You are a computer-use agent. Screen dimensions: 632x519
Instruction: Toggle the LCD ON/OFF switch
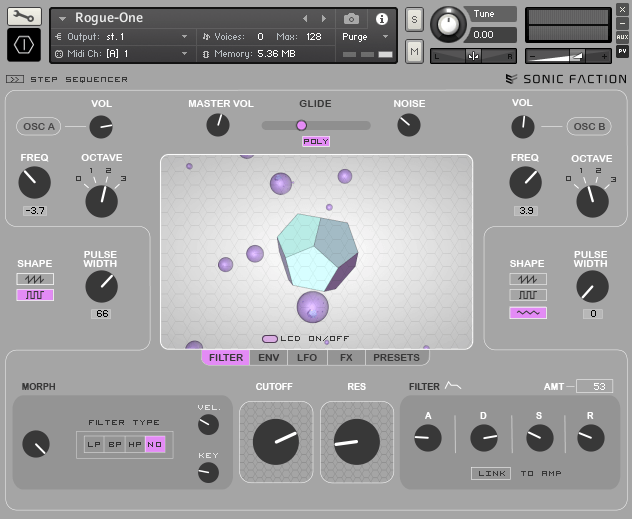(x=270, y=339)
